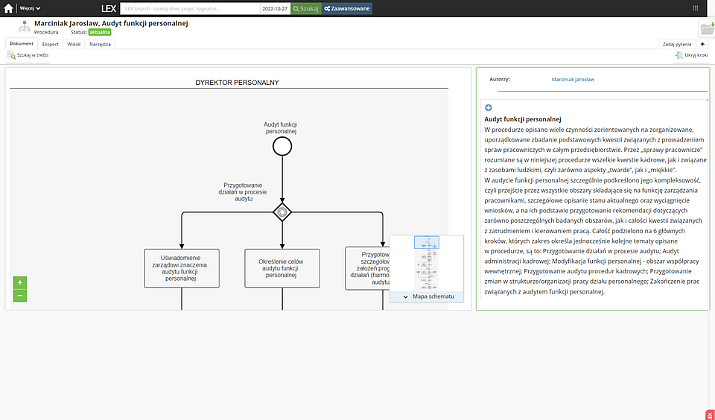Viewport: 715px width, 420px height.
Task: Zoom out the diagram with minus button
Action: (x=20, y=295)
